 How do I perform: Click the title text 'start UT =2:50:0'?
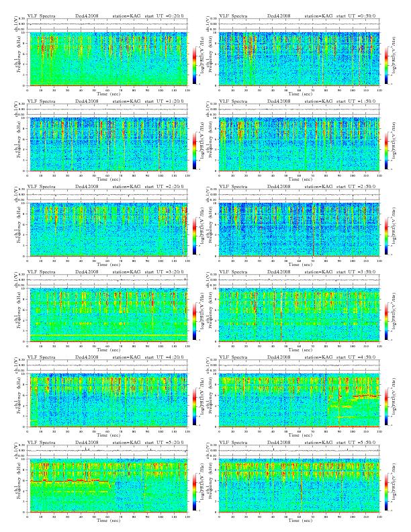click(x=356, y=187)
